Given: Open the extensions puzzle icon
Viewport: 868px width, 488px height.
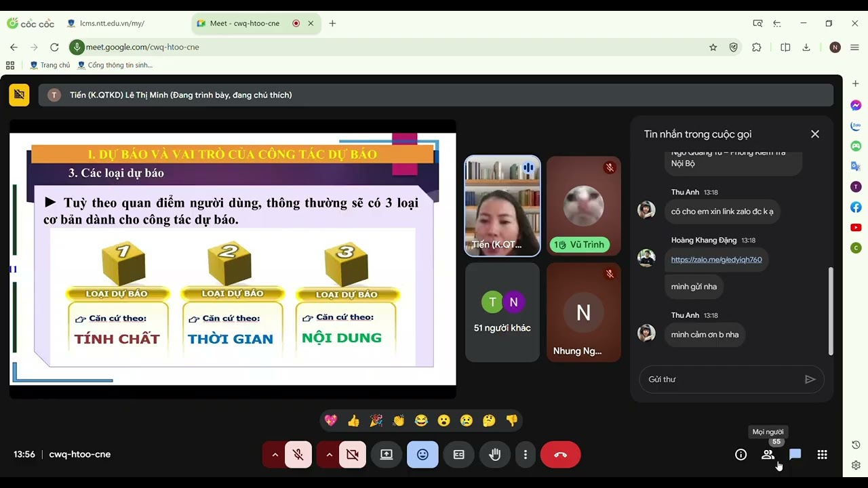Looking at the screenshot, I should point(757,47).
